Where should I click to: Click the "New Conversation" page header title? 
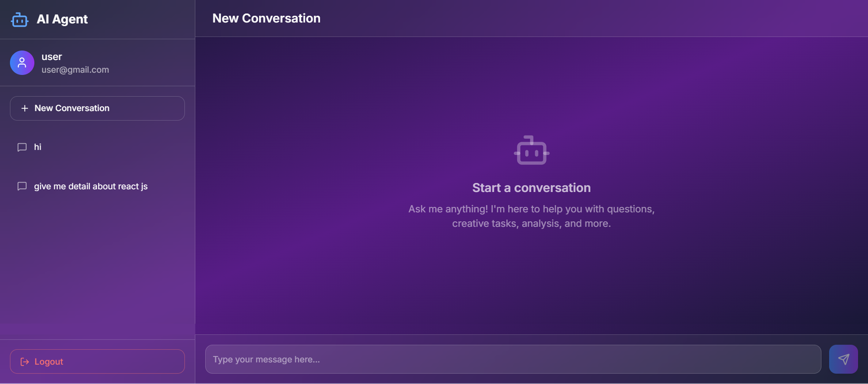(x=266, y=18)
